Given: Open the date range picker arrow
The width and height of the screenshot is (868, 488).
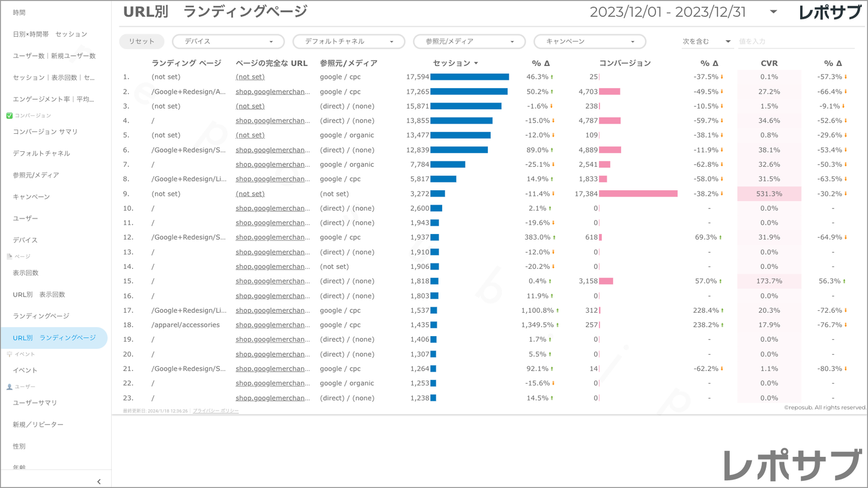Looking at the screenshot, I should click(x=773, y=12).
